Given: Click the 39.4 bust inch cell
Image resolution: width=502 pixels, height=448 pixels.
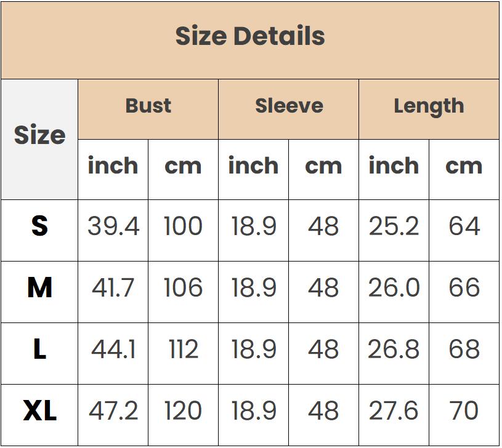Looking at the screenshot, I should click(113, 231).
